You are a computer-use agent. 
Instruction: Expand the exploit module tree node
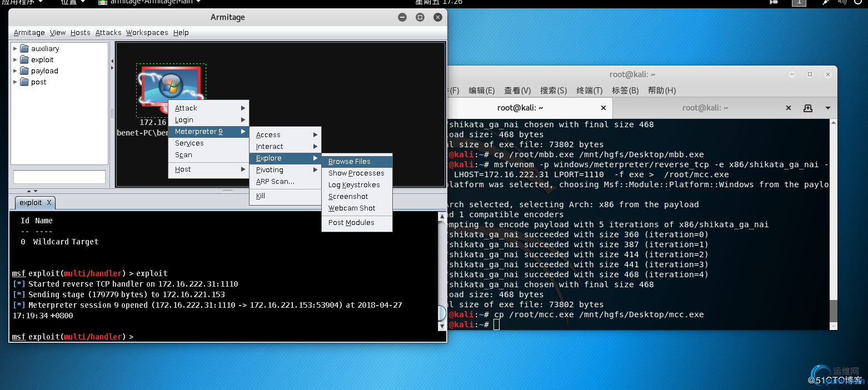point(16,59)
